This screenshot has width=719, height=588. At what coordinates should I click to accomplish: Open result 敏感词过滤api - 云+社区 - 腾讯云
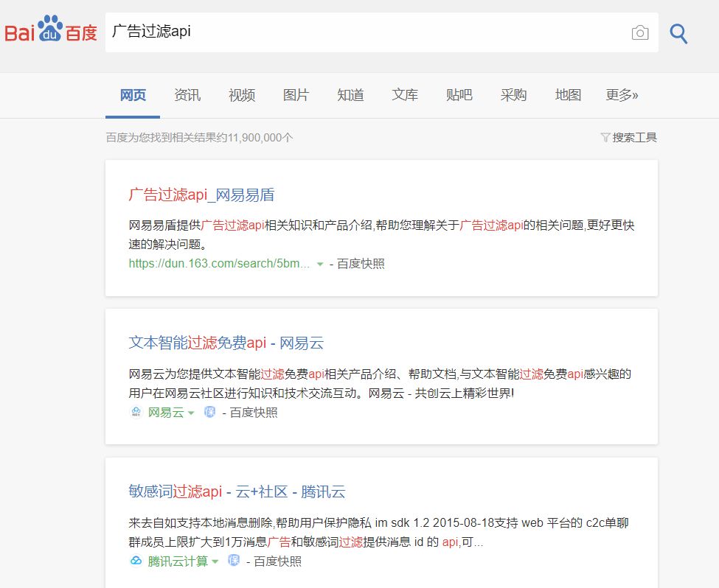point(237,491)
